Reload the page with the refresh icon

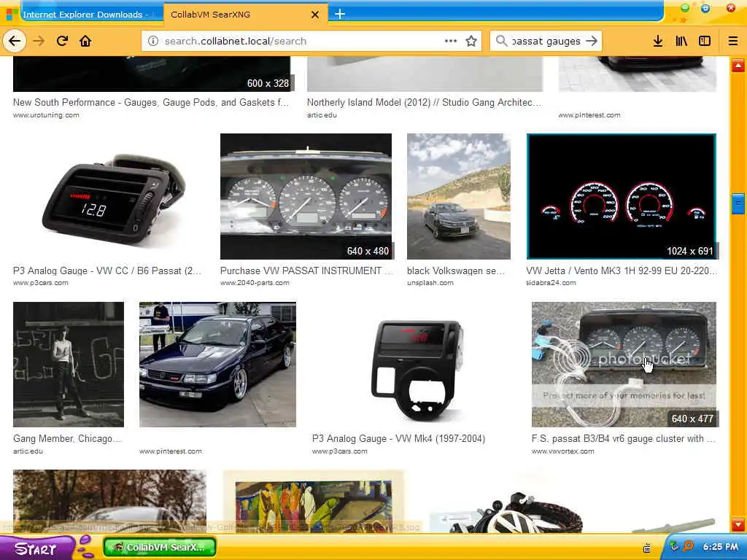click(x=63, y=41)
